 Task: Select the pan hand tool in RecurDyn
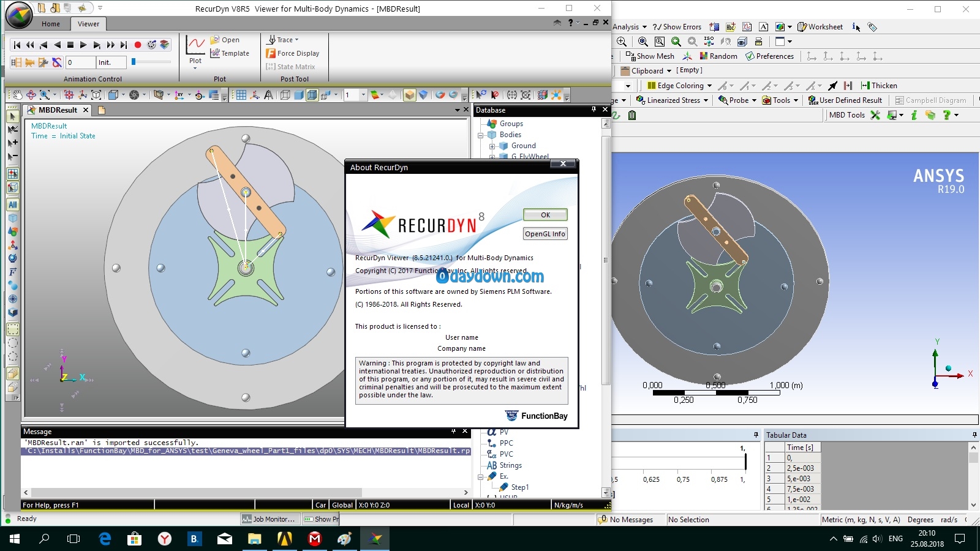(18, 95)
